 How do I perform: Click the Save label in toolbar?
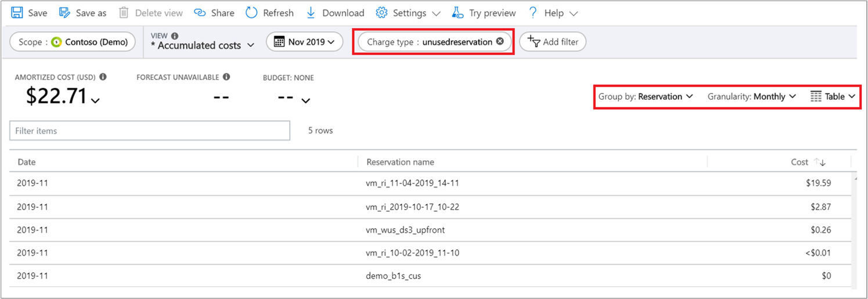click(38, 13)
